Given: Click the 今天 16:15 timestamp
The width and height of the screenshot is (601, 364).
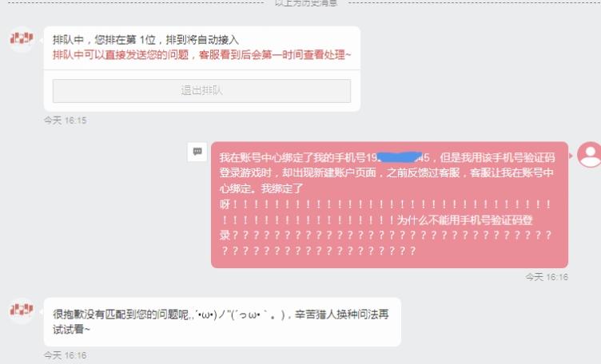Looking at the screenshot, I should click(66, 121).
